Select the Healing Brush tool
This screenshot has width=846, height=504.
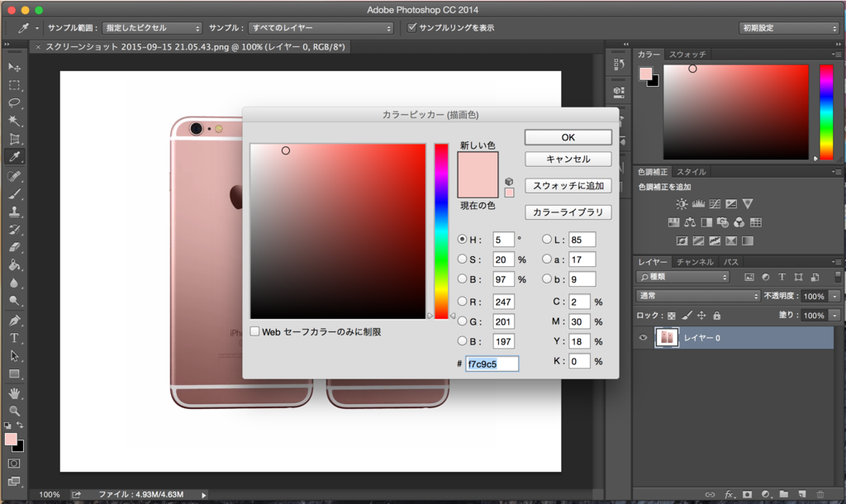click(x=15, y=176)
